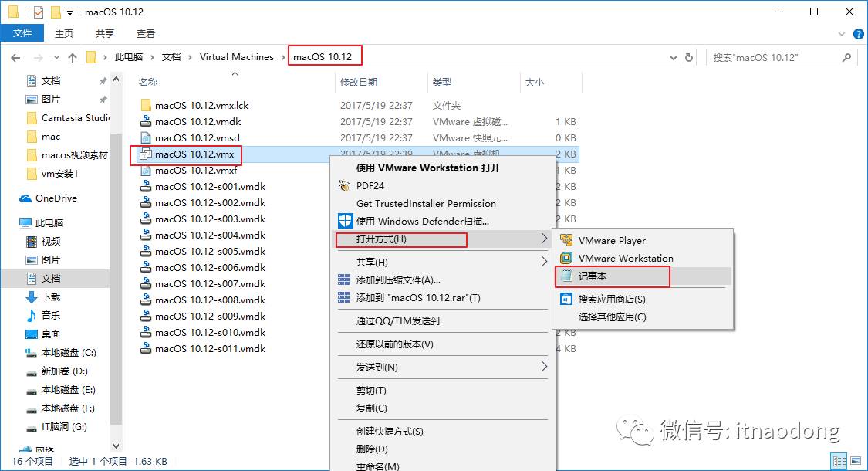Open quick access toolbar customize dropdown

tap(69, 13)
